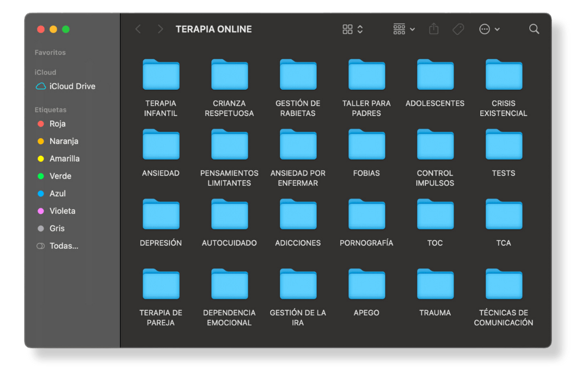The image size is (588, 380).
Task: Click the TOC folder icon
Action: tap(436, 214)
